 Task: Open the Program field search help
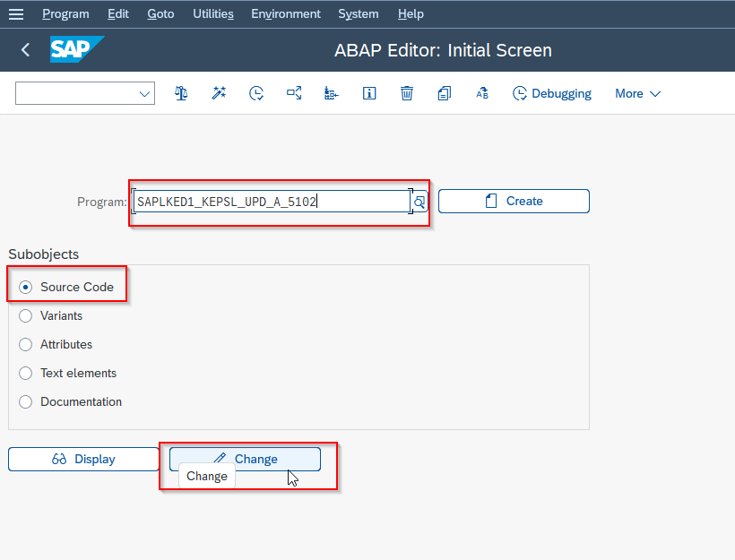tap(419, 202)
